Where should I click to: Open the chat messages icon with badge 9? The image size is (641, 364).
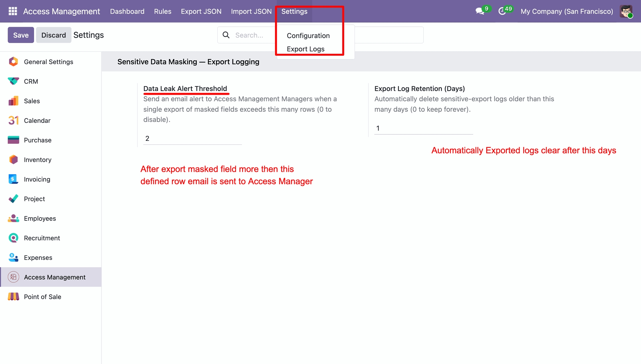pos(480,11)
